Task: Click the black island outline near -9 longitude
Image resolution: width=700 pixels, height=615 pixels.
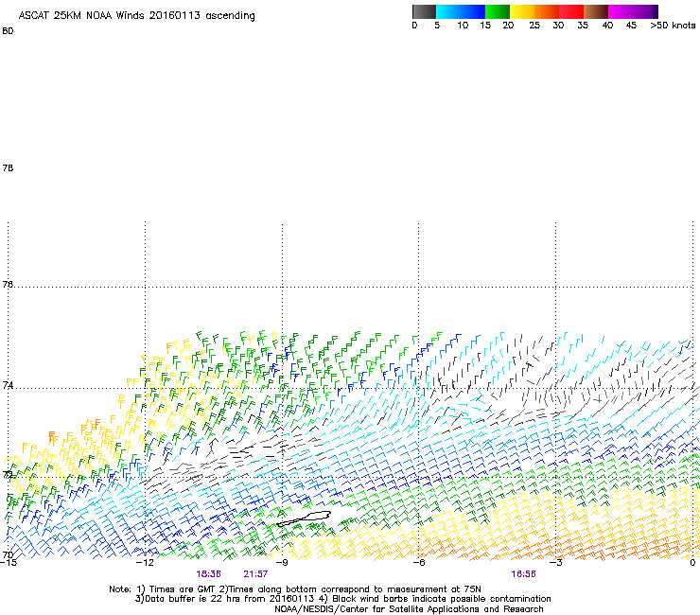Action: [304, 518]
